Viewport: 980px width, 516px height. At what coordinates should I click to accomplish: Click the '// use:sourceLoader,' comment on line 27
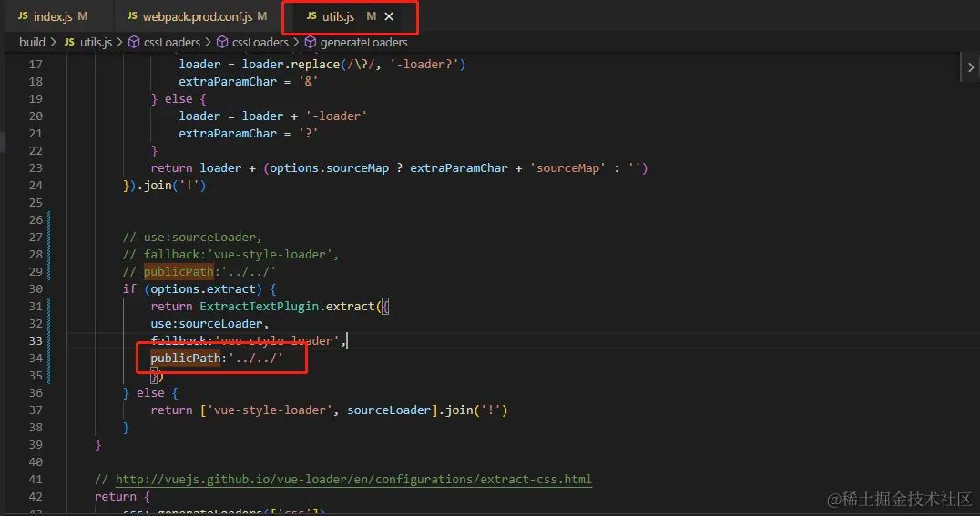[x=192, y=238]
